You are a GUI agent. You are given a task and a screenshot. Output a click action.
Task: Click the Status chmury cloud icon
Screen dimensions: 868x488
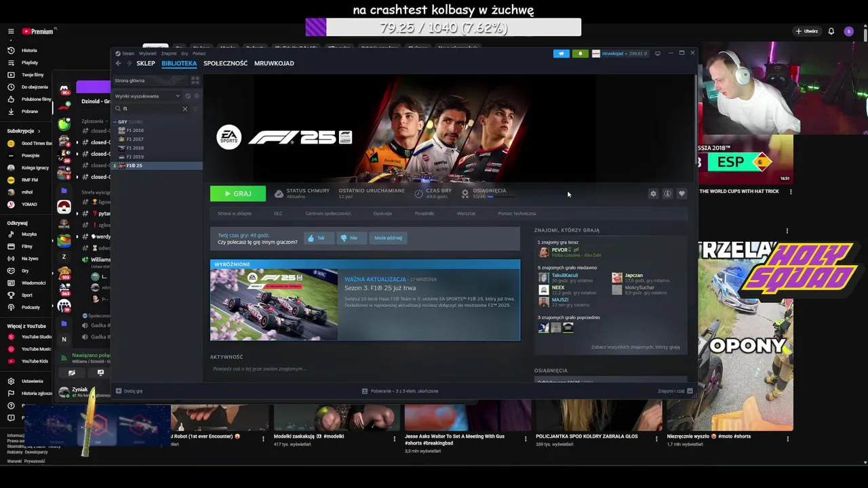(279, 194)
